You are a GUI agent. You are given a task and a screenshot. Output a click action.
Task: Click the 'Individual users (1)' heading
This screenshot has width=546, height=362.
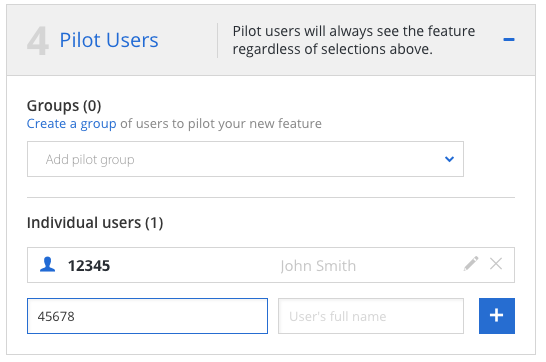click(x=95, y=222)
